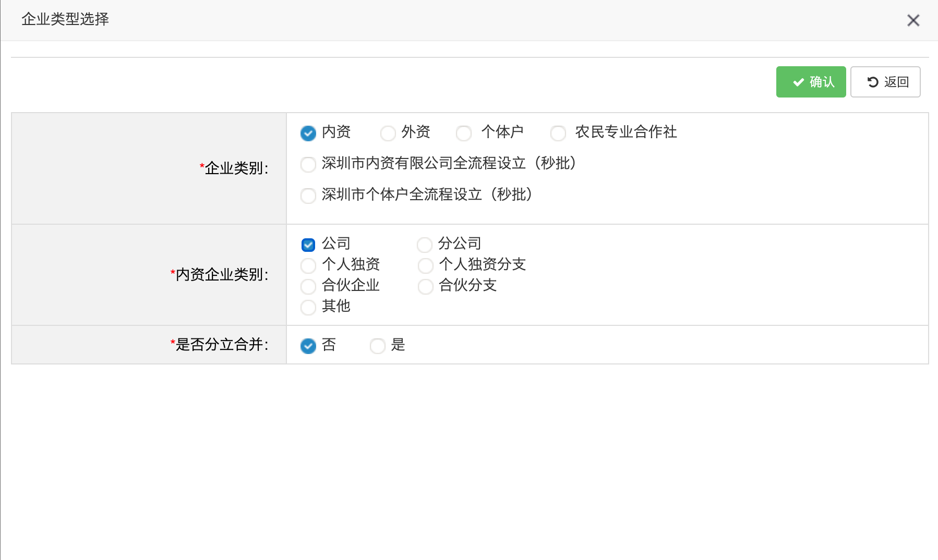Click the green 确认 confirm button
This screenshot has width=938, height=560.
click(811, 82)
